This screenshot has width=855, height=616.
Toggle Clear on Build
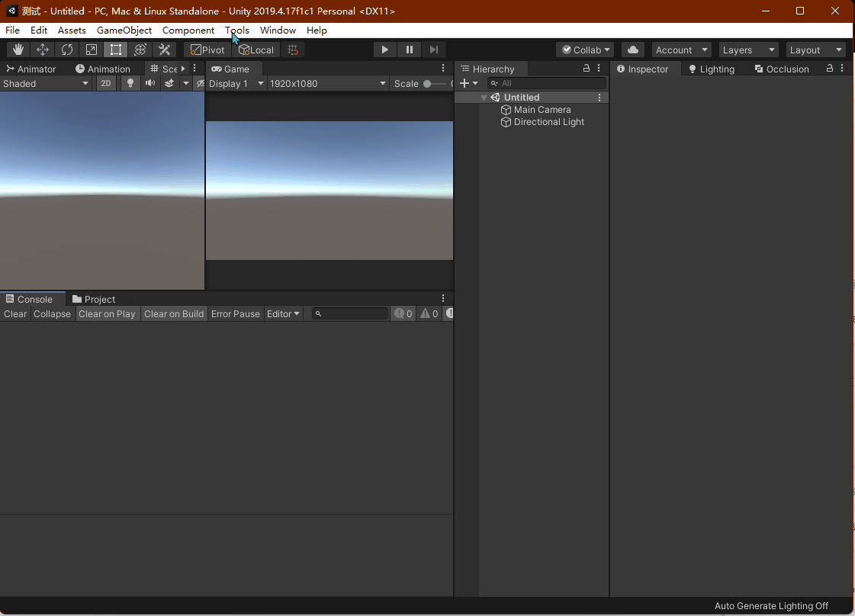click(174, 313)
